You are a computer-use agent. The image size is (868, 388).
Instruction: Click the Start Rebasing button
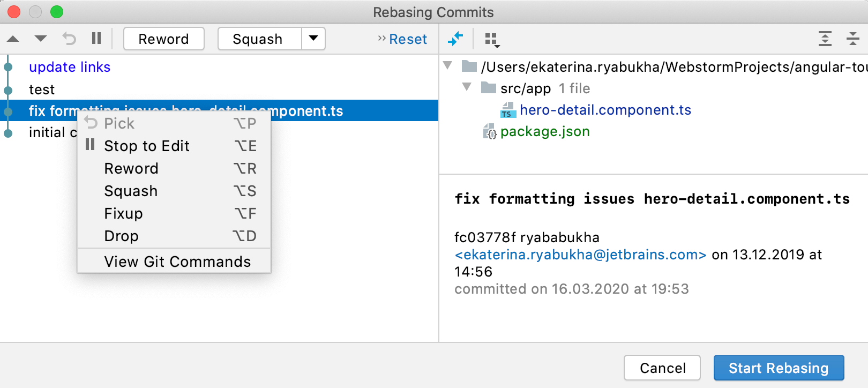pos(779,368)
